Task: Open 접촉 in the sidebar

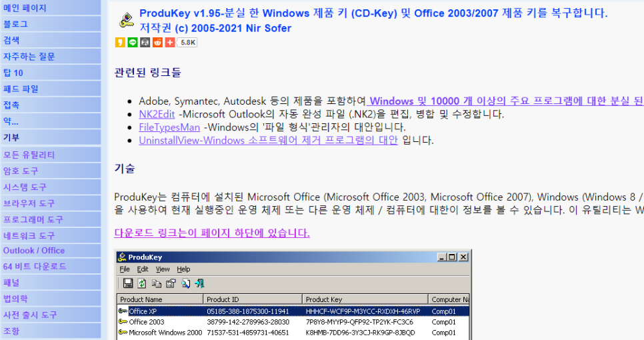Action: click(50, 105)
